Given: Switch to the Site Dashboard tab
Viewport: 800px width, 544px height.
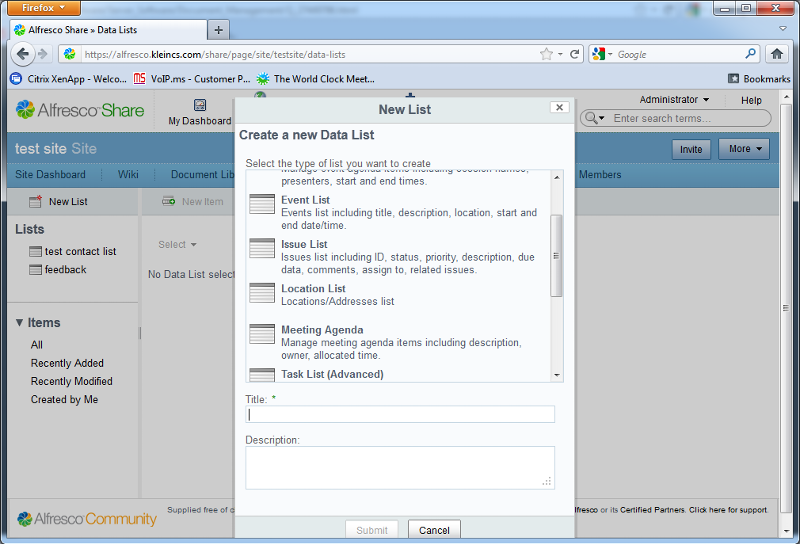Looking at the screenshot, I should (x=51, y=175).
